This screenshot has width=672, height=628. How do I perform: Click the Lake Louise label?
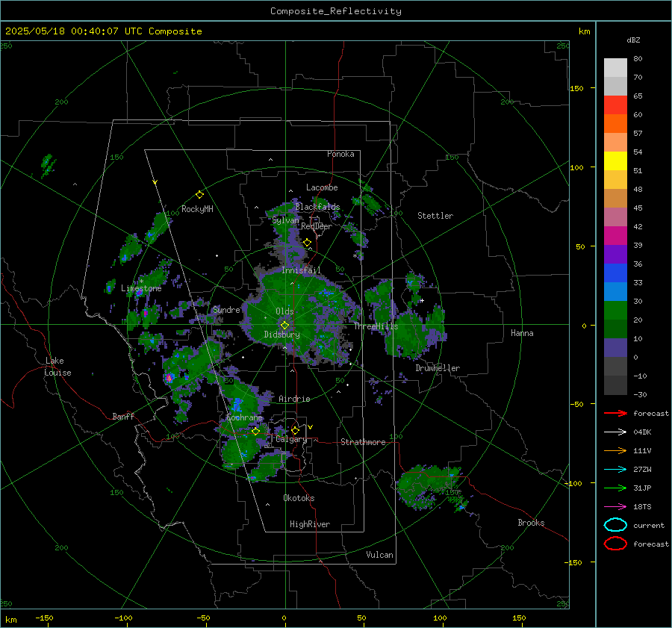[x=57, y=367]
